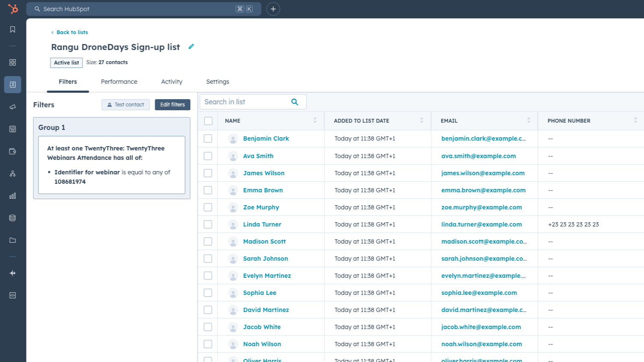644x362 pixels.
Task: Sort the Email column
Action: (x=529, y=121)
